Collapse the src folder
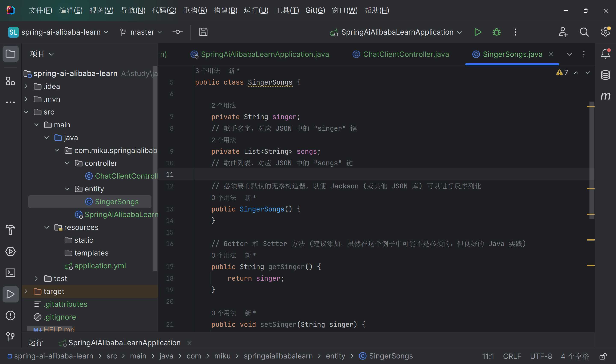 (x=26, y=112)
